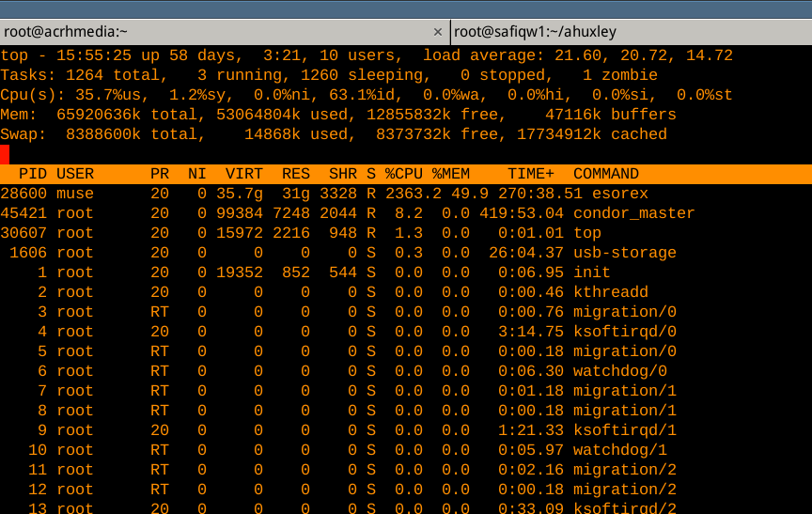Image resolution: width=812 pixels, height=514 pixels.
Task: Click the top command entry in process list
Action: (x=587, y=233)
